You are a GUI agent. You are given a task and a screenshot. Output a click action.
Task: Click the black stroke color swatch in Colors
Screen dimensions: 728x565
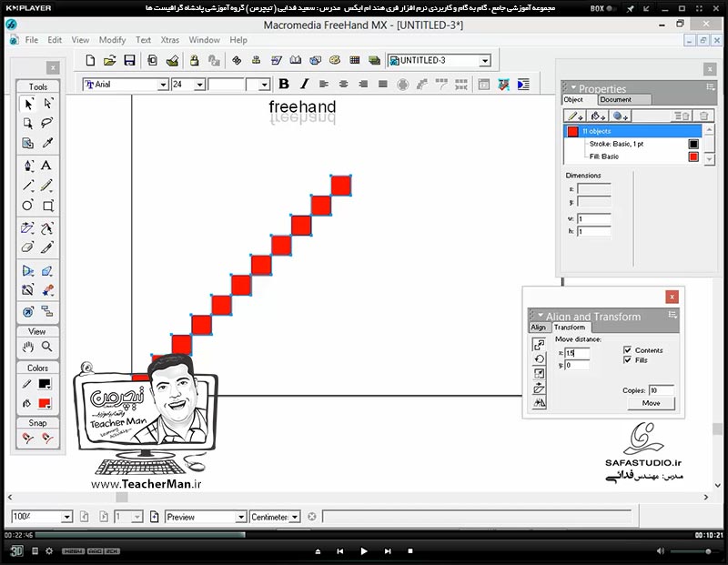(45, 383)
